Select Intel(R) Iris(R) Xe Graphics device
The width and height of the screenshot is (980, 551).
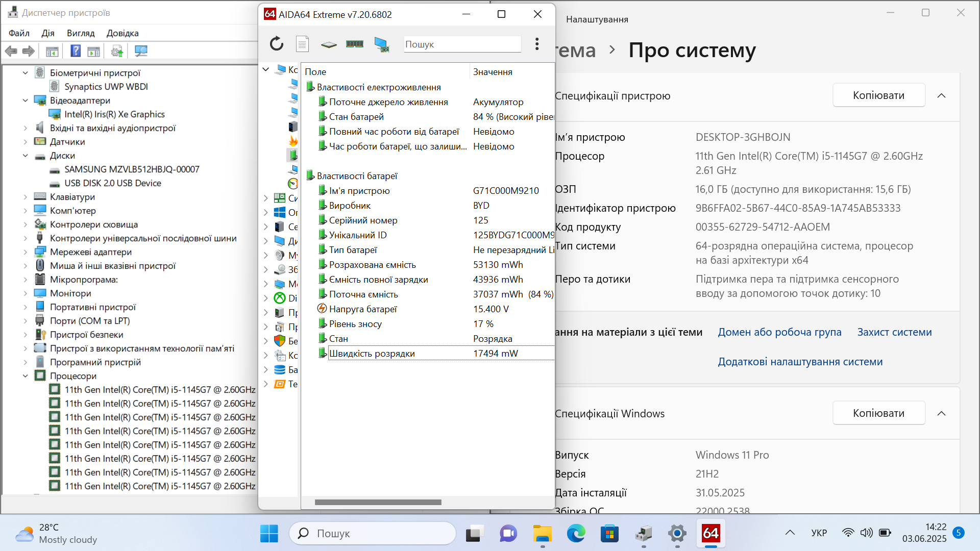114,114
